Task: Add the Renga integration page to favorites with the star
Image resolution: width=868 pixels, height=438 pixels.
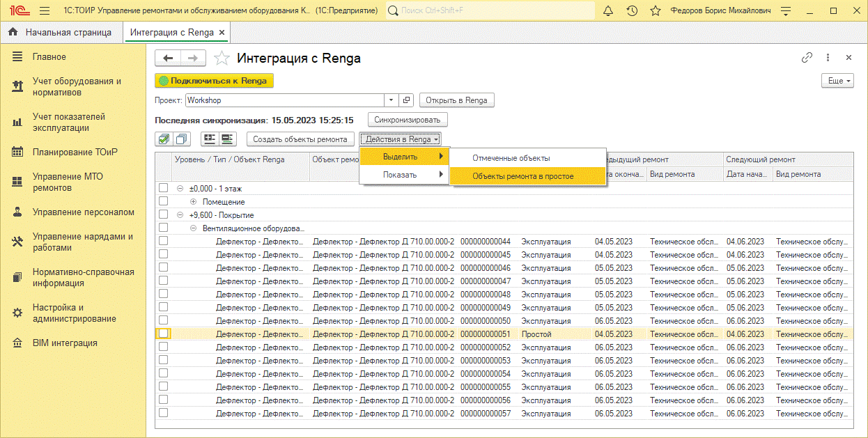Action: coord(222,58)
